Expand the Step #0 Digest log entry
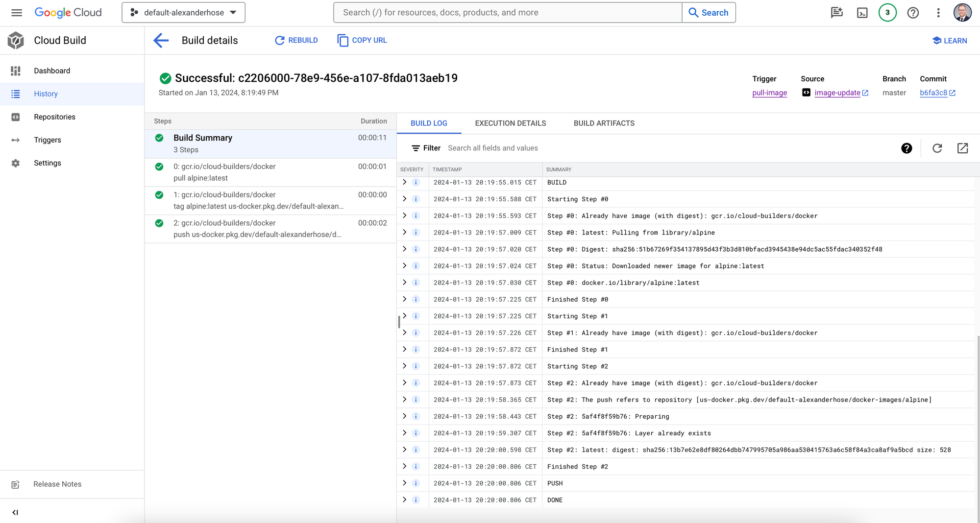Viewport: 980px width, 523px height. pyautogui.click(x=405, y=249)
